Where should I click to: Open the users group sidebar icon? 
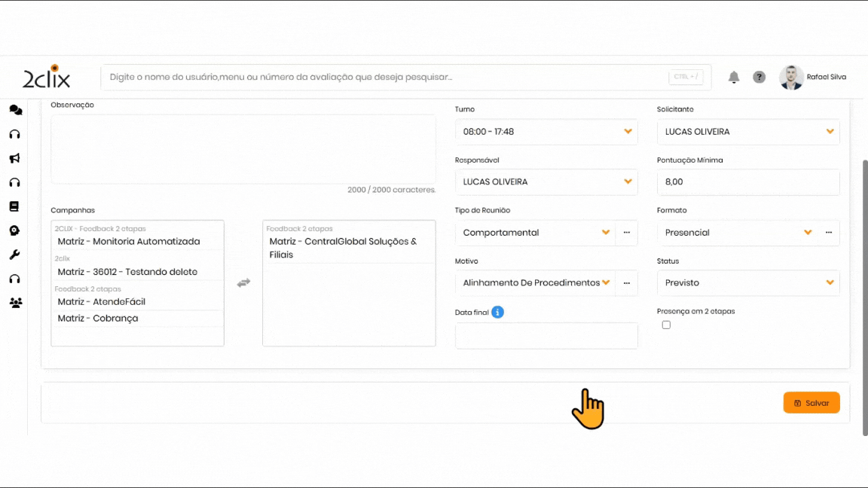15,303
